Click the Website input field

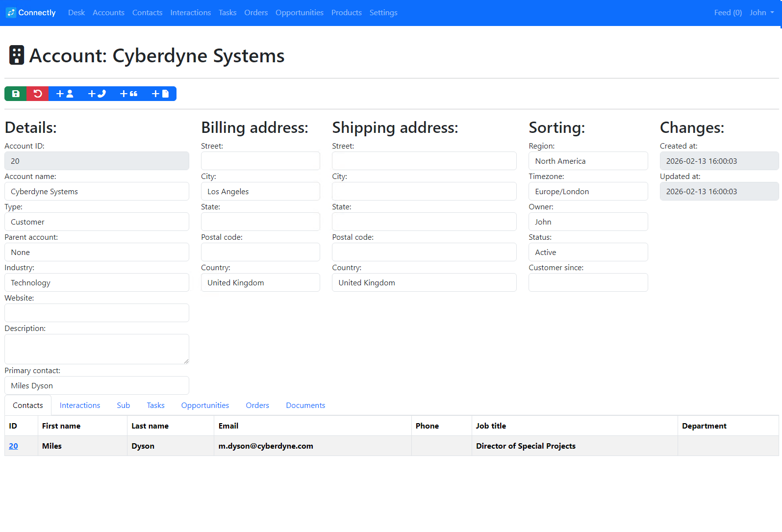tap(97, 313)
